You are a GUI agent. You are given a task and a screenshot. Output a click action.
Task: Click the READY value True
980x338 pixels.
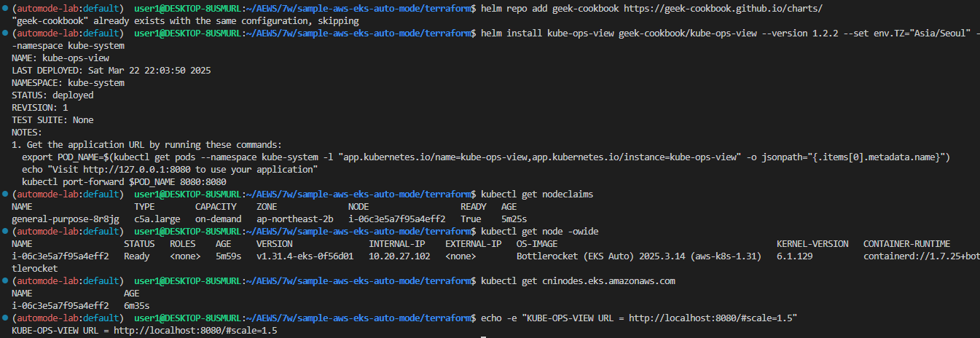[x=471, y=219]
